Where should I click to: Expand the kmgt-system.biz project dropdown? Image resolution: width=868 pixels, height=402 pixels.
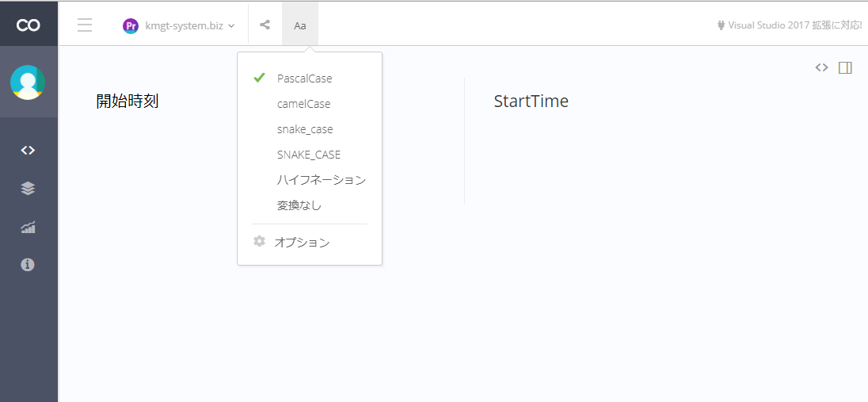(x=179, y=25)
